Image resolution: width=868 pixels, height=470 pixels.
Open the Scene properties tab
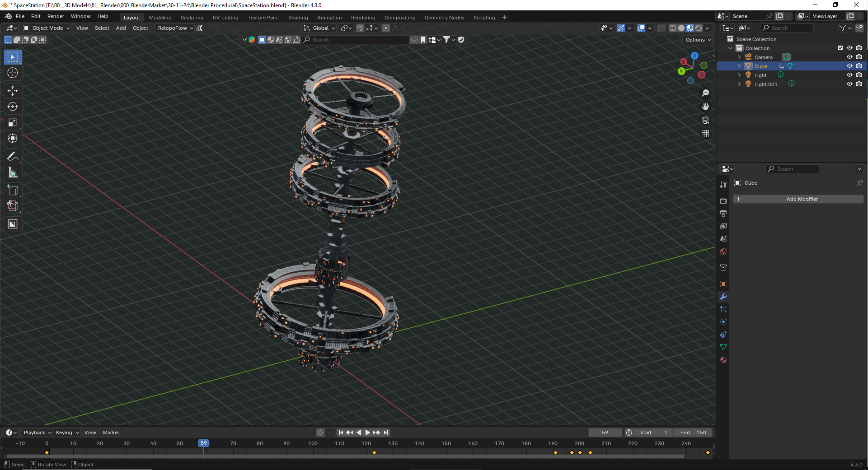tap(723, 239)
